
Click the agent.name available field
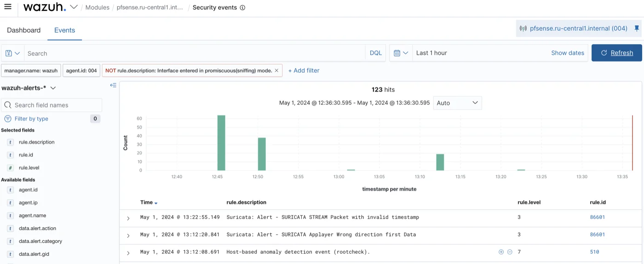pos(32,216)
